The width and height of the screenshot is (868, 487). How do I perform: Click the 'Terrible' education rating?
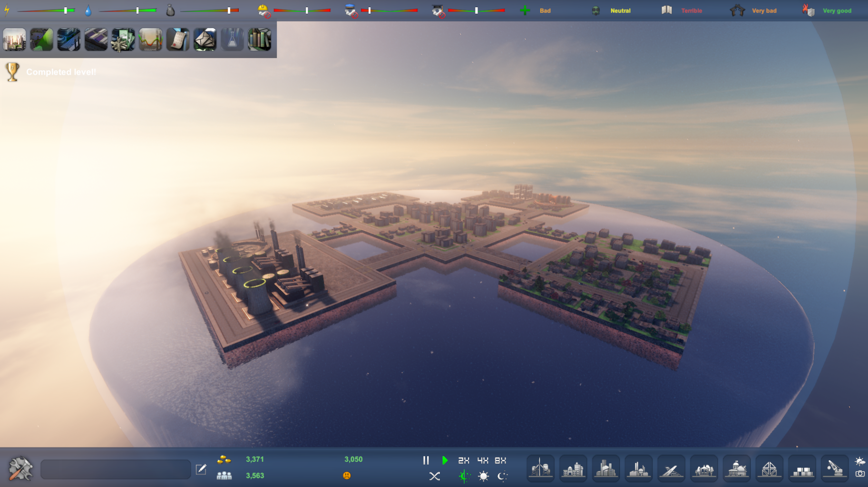[692, 10]
